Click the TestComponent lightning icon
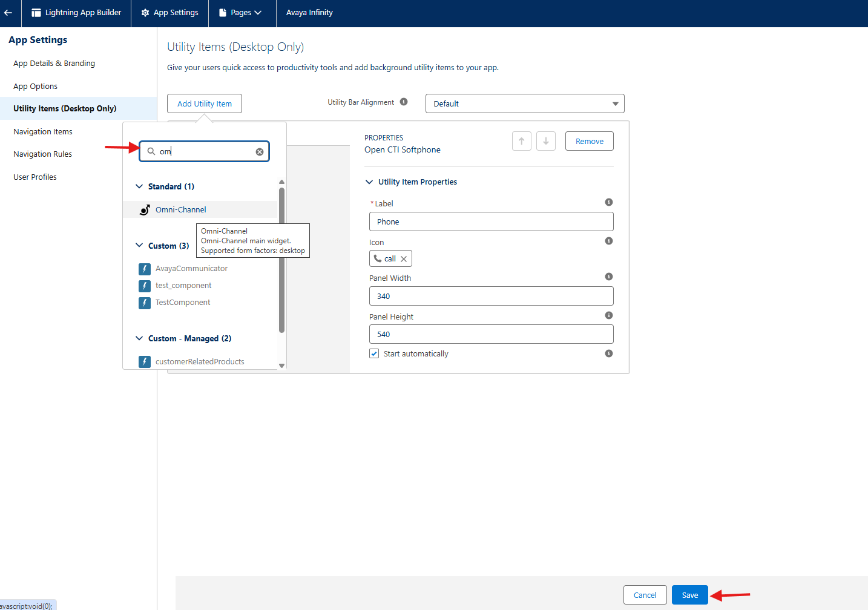Image resolution: width=868 pixels, height=610 pixels. point(145,303)
